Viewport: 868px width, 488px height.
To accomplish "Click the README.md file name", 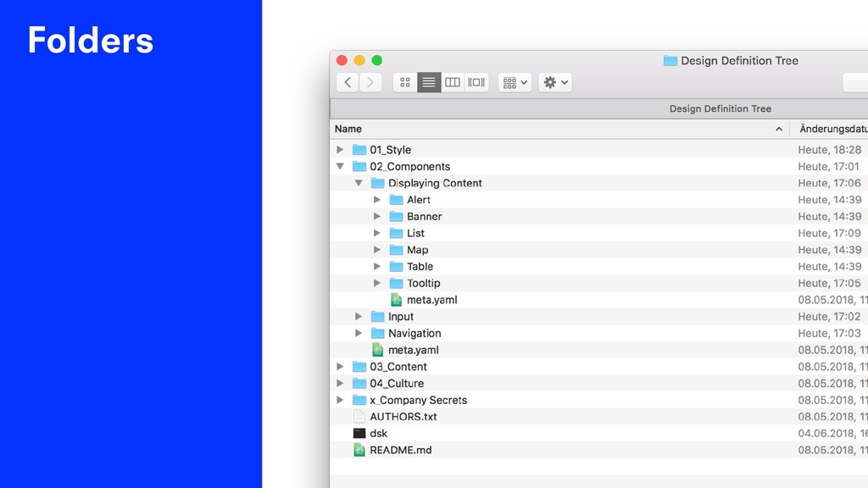I will (401, 450).
